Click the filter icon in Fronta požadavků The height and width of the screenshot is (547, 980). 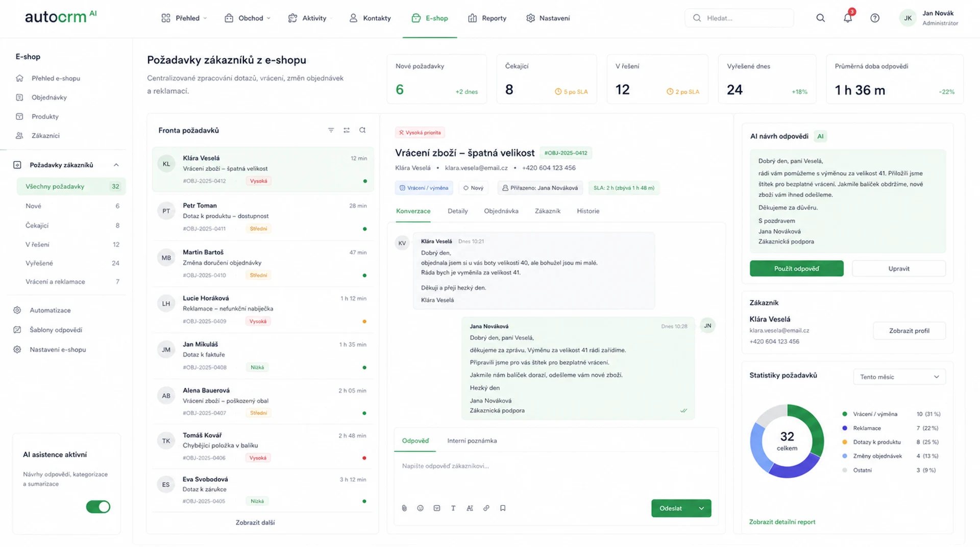[x=331, y=130]
